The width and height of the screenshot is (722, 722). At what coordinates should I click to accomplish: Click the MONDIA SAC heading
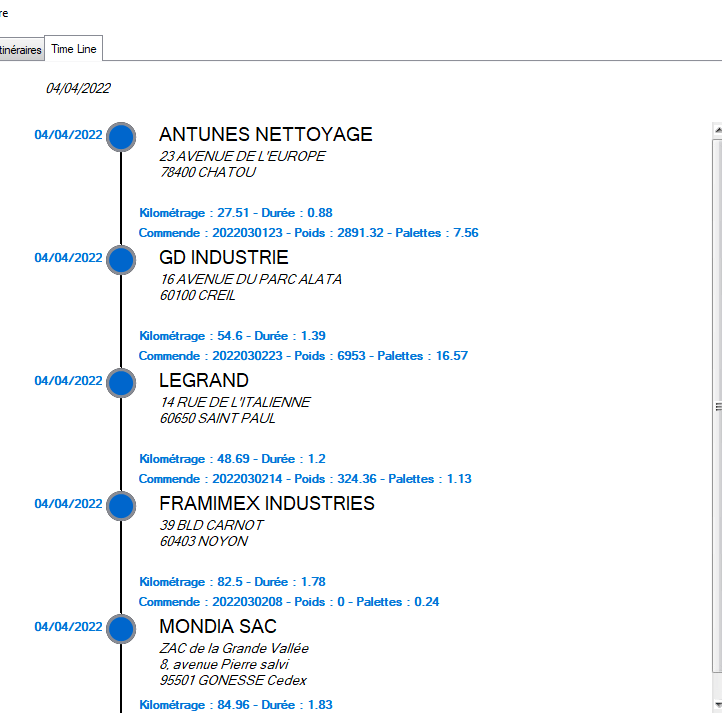[x=218, y=627]
